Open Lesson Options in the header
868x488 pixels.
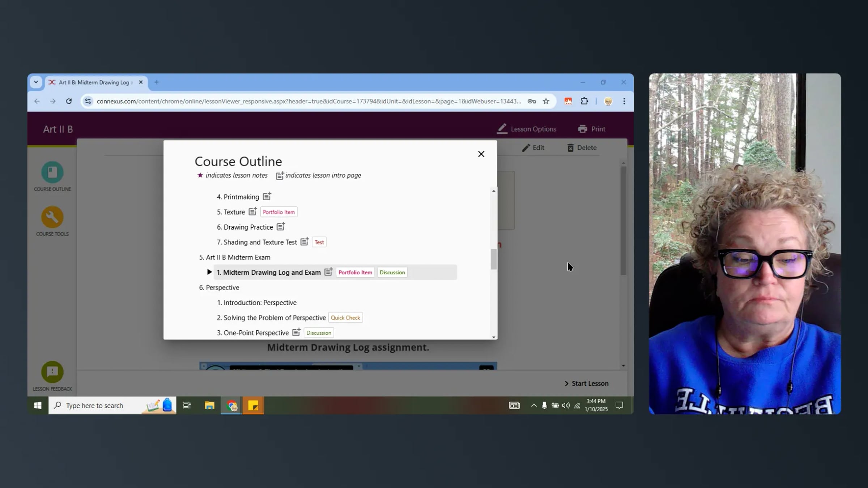[x=527, y=129]
